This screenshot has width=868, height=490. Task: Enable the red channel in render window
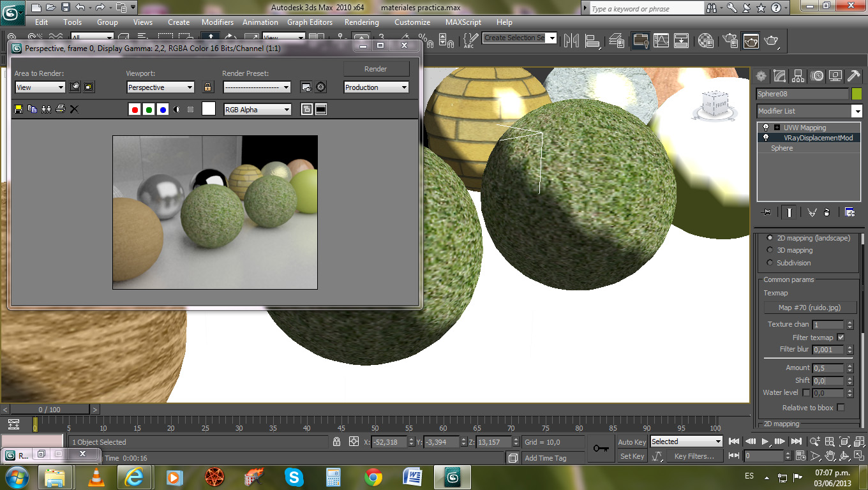(x=135, y=109)
